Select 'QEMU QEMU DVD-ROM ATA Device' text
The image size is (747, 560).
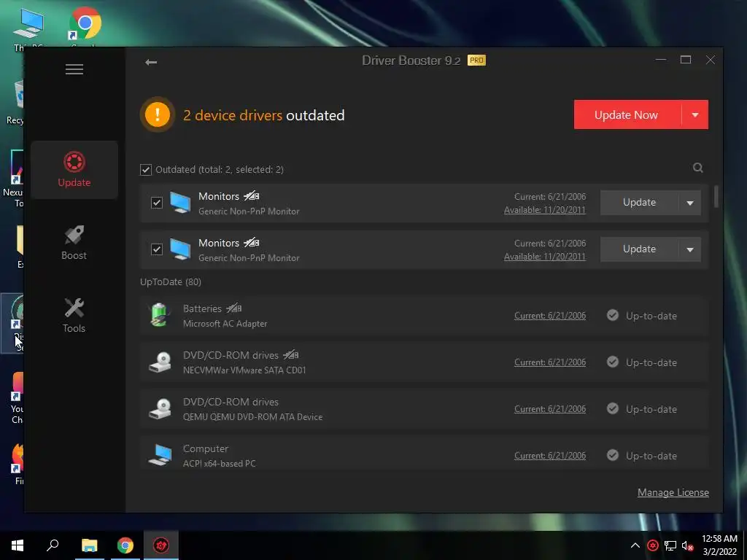(x=252, y=417)
